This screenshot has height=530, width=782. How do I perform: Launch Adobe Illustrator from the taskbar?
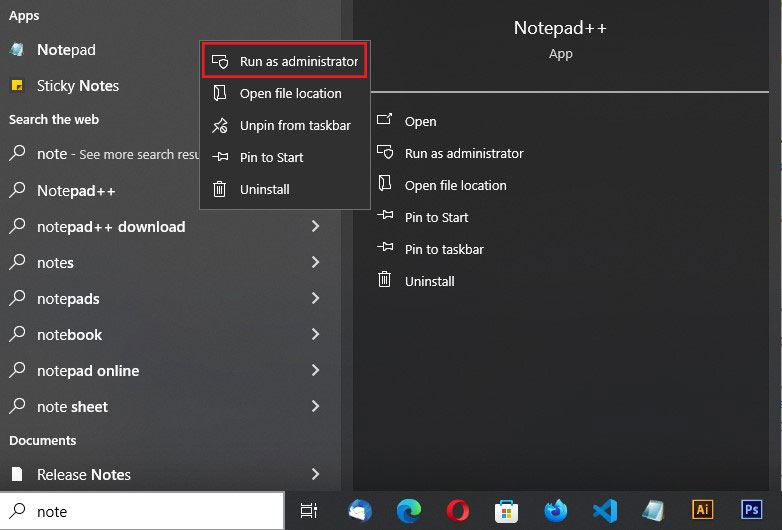pos(702,510)
